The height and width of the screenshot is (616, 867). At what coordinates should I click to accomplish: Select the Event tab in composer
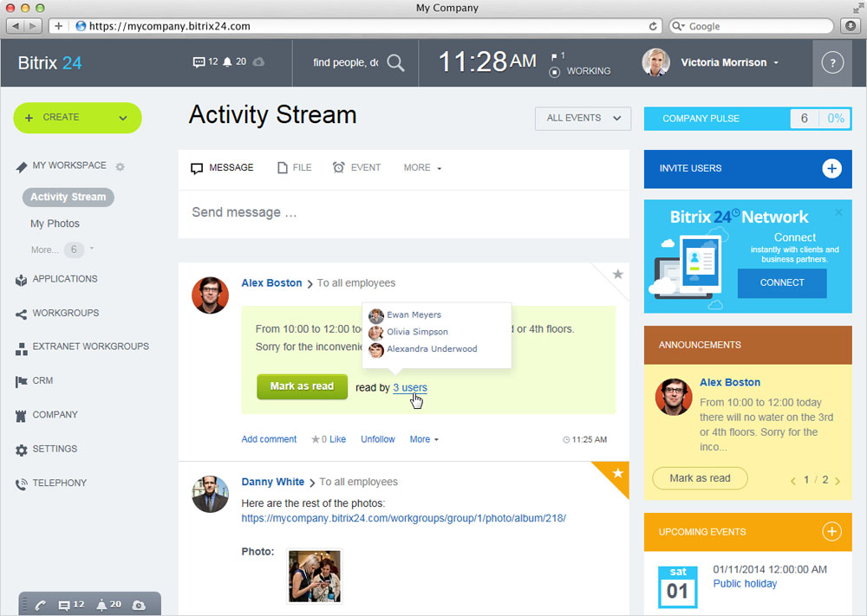pyautogui.click(x=356, y=167)
